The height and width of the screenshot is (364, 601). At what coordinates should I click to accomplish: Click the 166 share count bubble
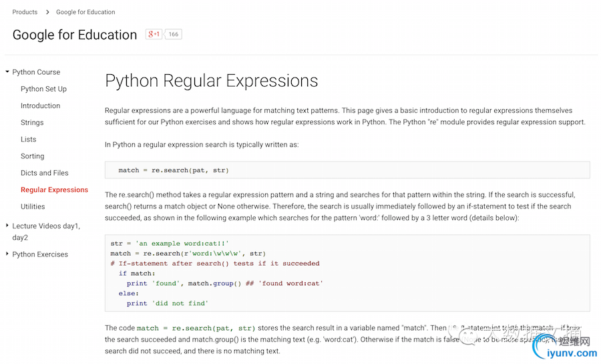click(173, 34)
